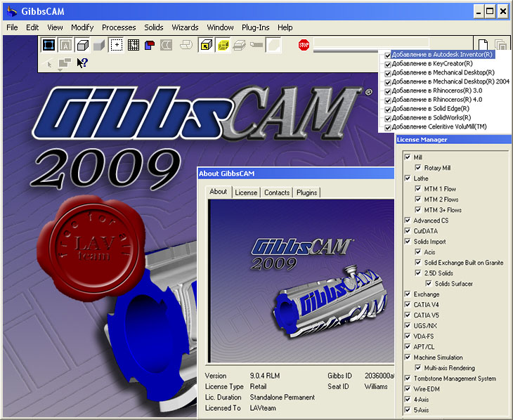The width and height of the screenshot is (513, 420).
Task: Open the Solids menu
Action: pyautogui.click(x=154, y=27)
